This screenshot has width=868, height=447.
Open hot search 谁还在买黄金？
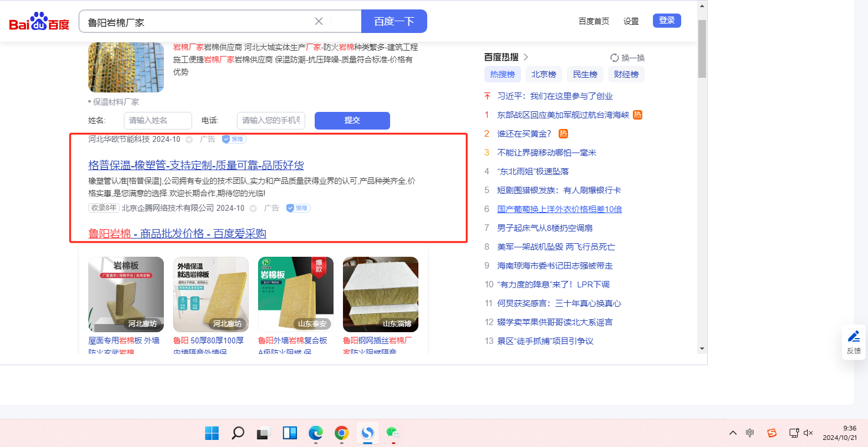(524, 134)
